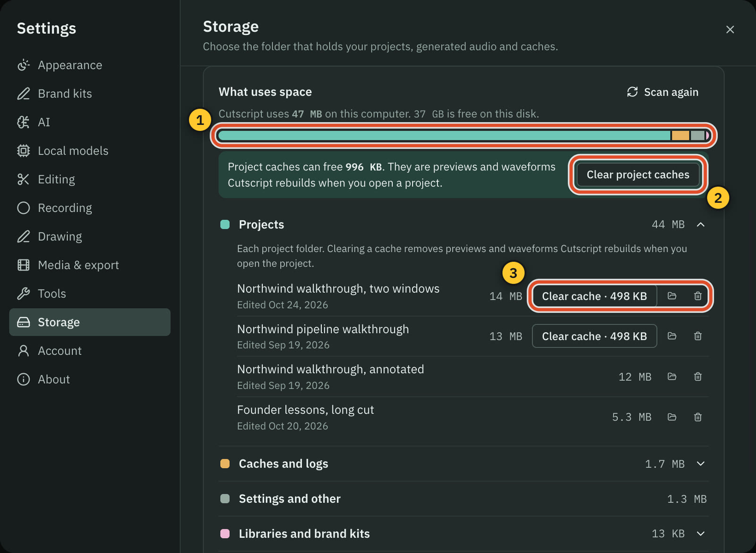The width and height of the screenshot is (756, 553).
Task: Click the Projects section heading
Action: 261,225
